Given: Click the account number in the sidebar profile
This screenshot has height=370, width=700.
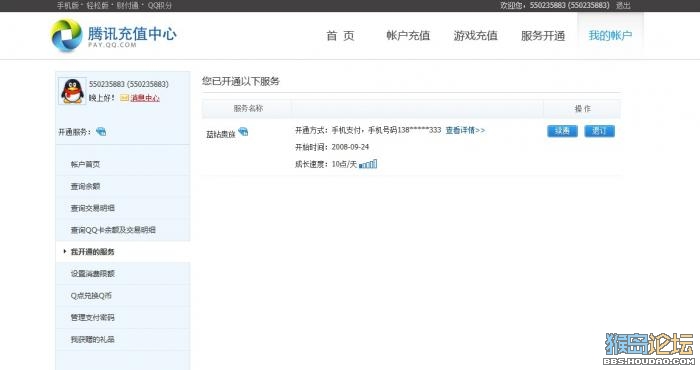Looking at the screenshot, I should (129, 84).
